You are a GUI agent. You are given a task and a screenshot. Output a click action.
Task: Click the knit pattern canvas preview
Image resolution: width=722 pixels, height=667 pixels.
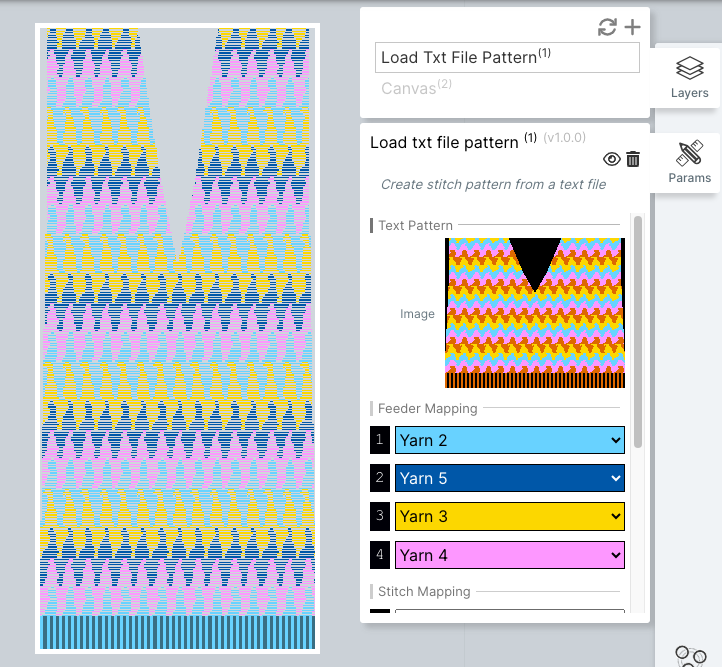click(177, 338)
